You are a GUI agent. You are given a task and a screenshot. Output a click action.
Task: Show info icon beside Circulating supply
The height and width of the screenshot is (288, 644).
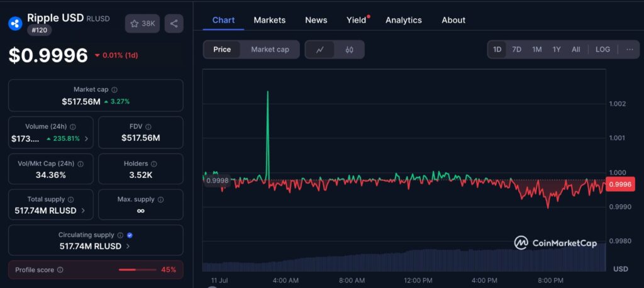[120, 235]
